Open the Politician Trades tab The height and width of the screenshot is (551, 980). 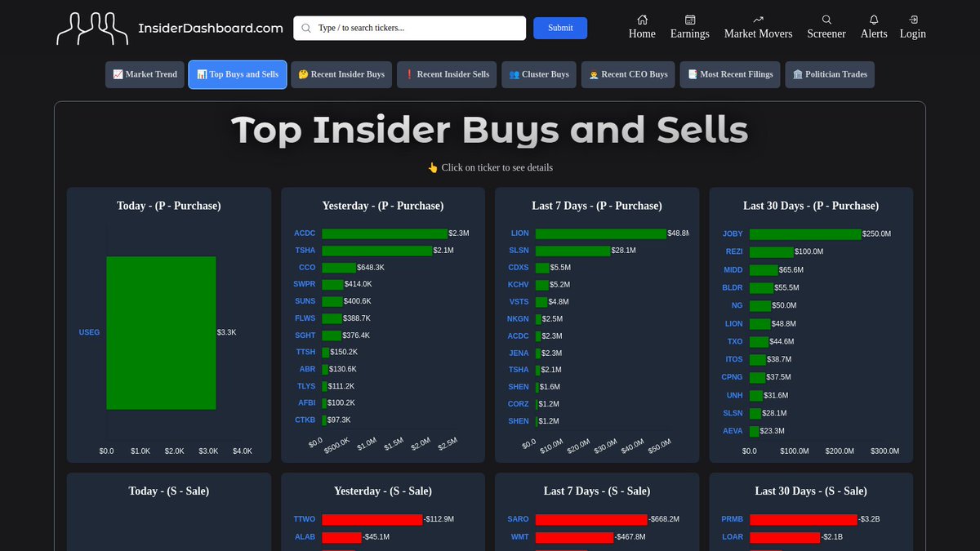pyautogui.click(x=830, y=74)
